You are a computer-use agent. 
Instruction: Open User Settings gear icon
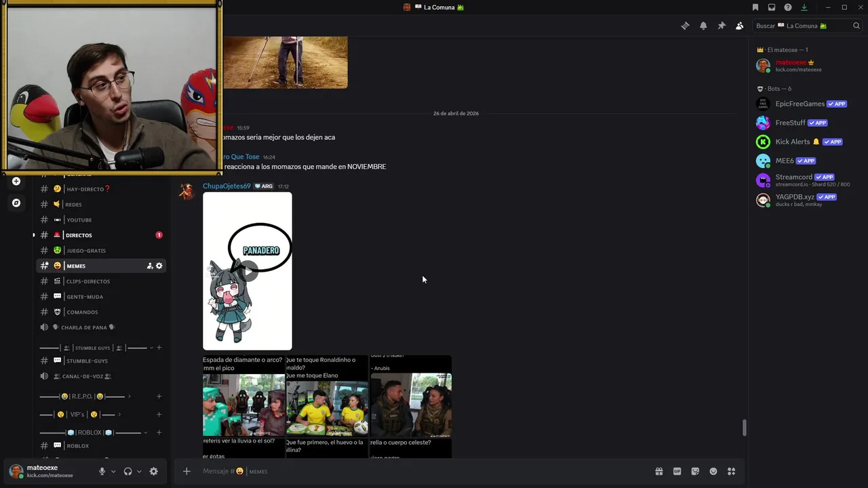[154, 471]
